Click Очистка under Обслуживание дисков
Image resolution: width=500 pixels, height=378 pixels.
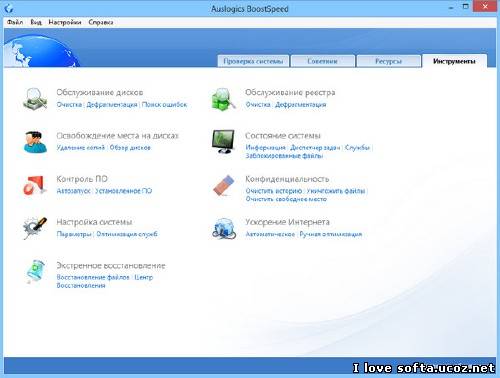click(69, 105)
